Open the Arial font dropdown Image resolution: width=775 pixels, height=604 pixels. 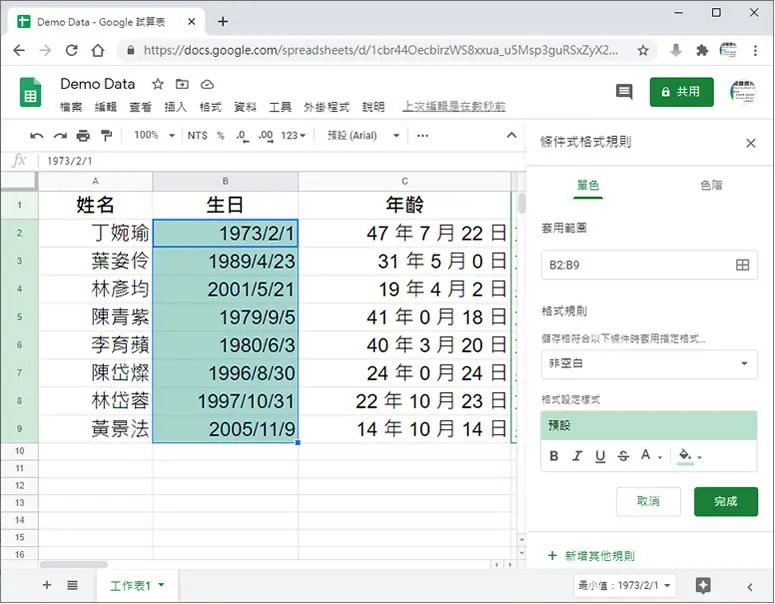(x=363, y=135)
